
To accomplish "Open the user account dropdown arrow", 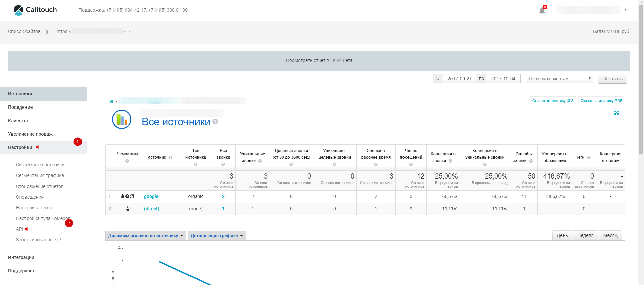I will [626, 10].
